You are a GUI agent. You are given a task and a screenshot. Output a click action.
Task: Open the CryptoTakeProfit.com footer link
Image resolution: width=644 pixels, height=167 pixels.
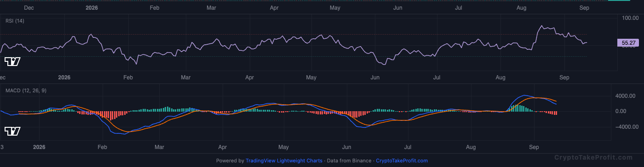click(402, 161)
